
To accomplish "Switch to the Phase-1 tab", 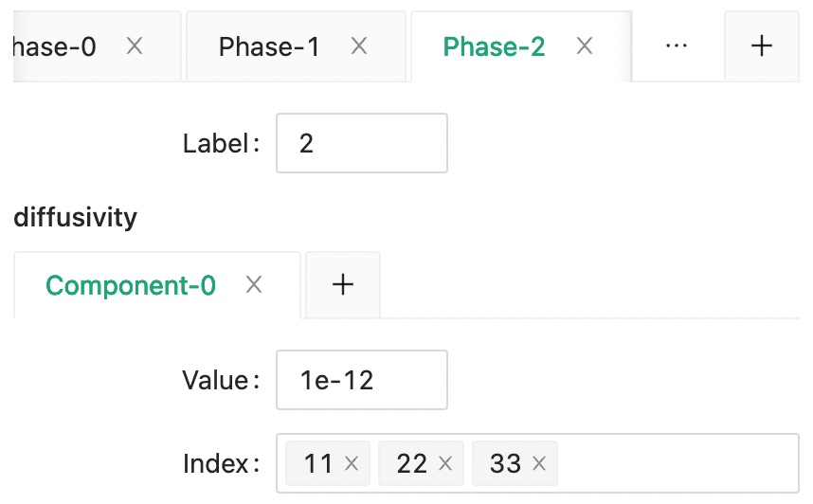I will (x=269, y=46).
